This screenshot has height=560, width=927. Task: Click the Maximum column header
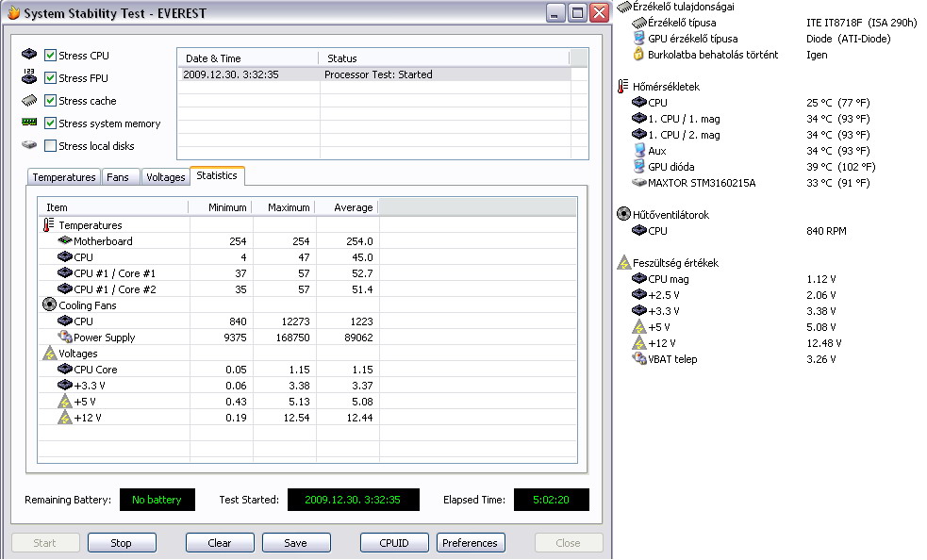click(284, 207)
